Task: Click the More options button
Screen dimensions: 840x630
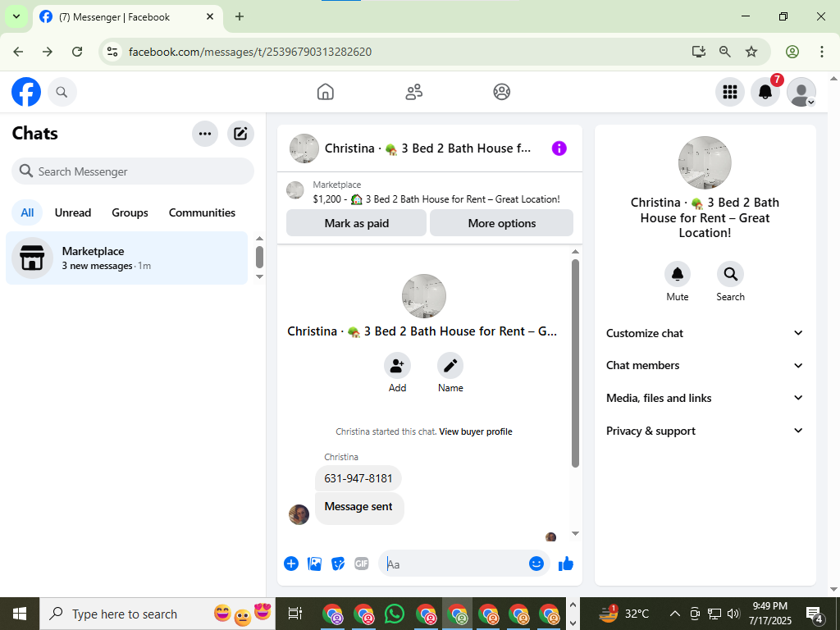Action: pos(501,223)
